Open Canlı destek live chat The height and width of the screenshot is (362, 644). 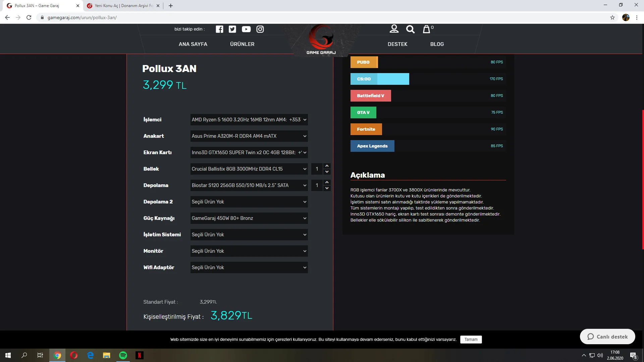pos(607,337)
